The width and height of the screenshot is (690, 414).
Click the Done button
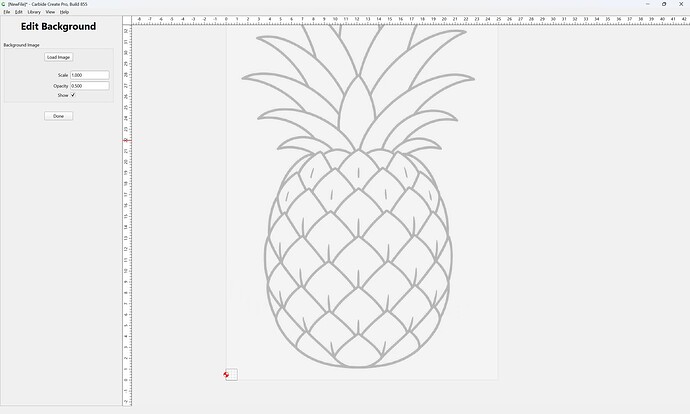tap(59, 116)
